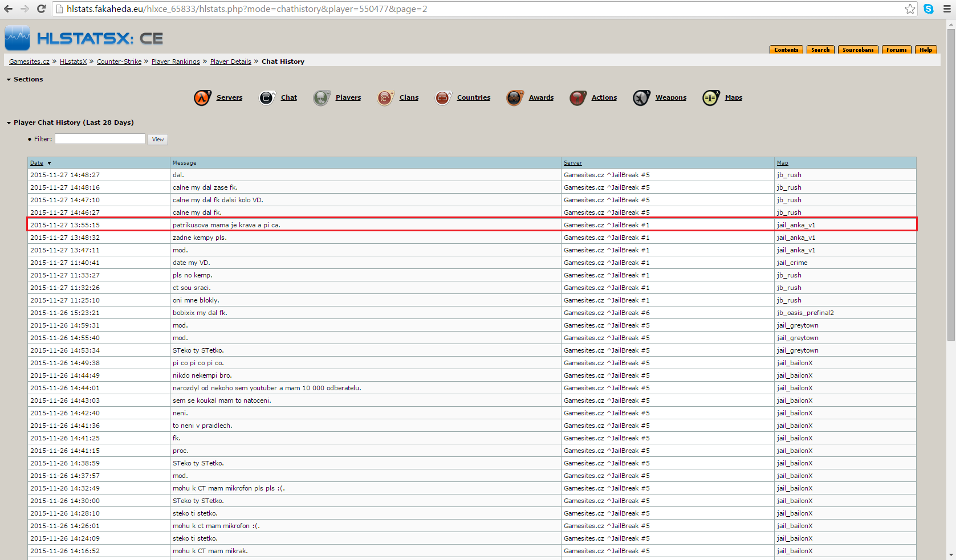Bookmark page with star icon
Image resolution: width=956 pixels, height=560 pixels.
click(x=910, y=9)
